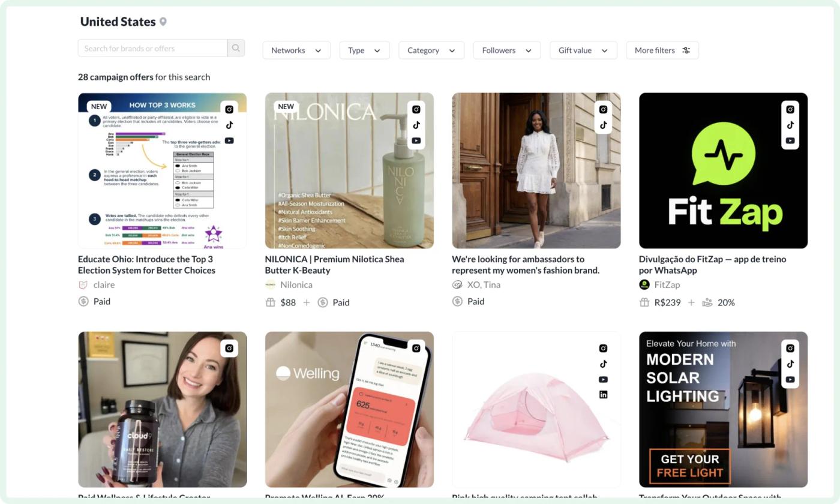Click the Nilonica bottle product thumbnail
This screenshot has height=504, width=840.
[x=349, y=170]
